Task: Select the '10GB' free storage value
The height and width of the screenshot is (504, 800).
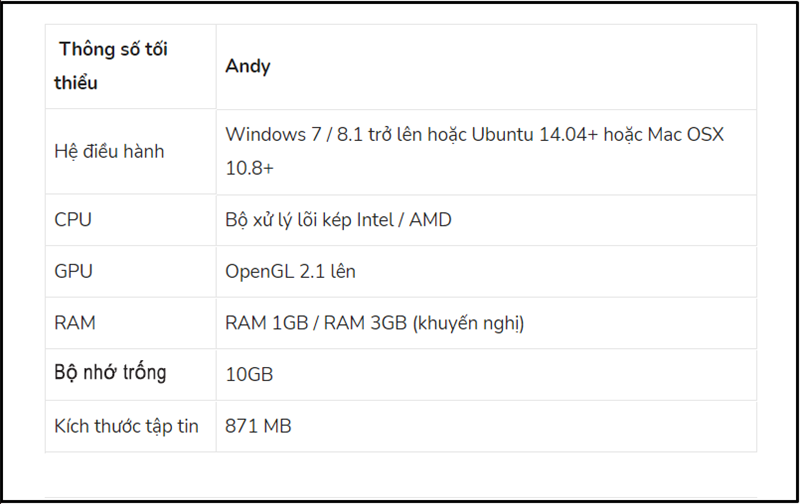Action: click(x=249, y=375)
